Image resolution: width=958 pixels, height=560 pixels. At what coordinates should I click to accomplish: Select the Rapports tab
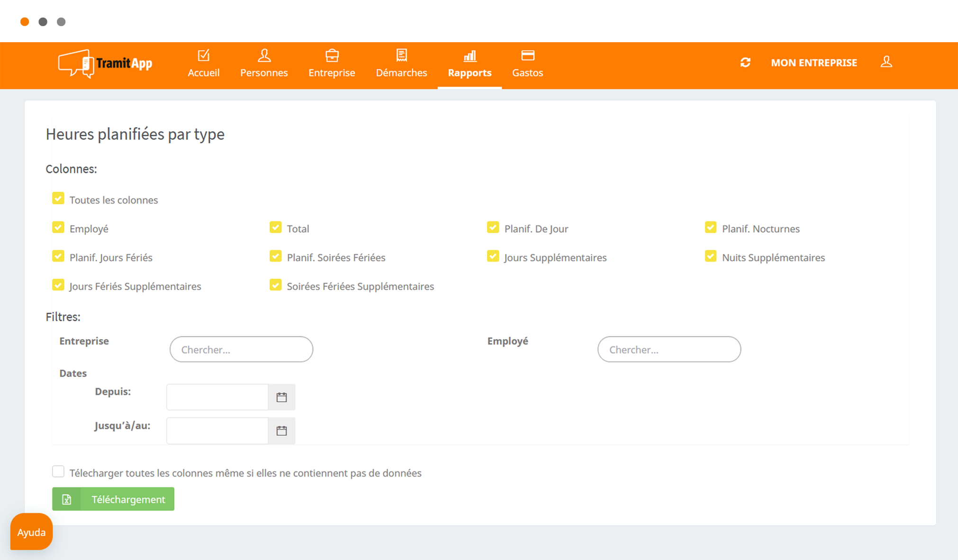470,65
